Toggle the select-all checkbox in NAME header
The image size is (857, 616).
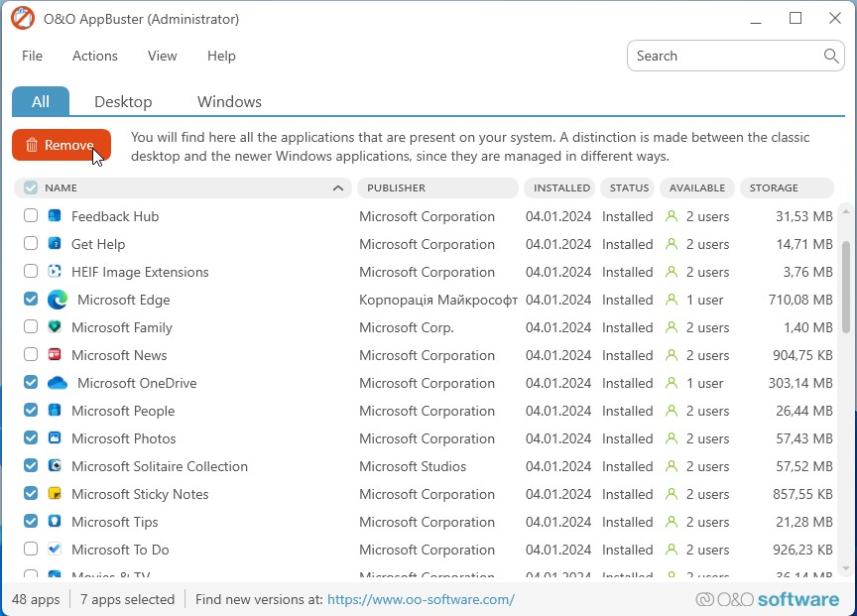[31, 187]
